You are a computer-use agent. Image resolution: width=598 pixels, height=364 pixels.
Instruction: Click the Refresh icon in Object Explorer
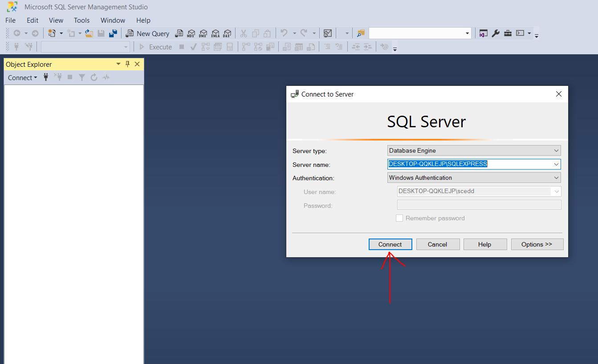94,77
